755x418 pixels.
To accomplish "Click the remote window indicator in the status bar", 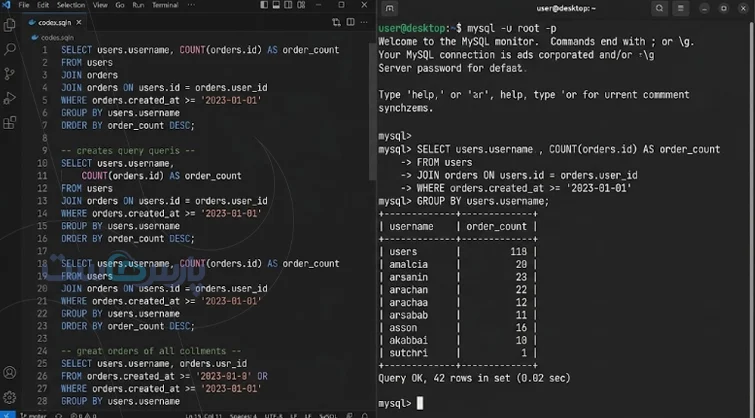I will (6, 415).
